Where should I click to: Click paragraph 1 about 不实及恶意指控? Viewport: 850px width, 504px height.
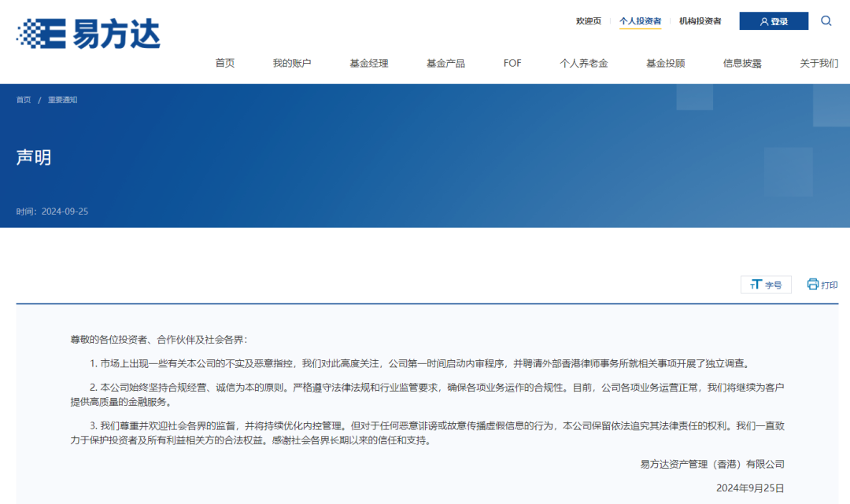tap(419, 364)
